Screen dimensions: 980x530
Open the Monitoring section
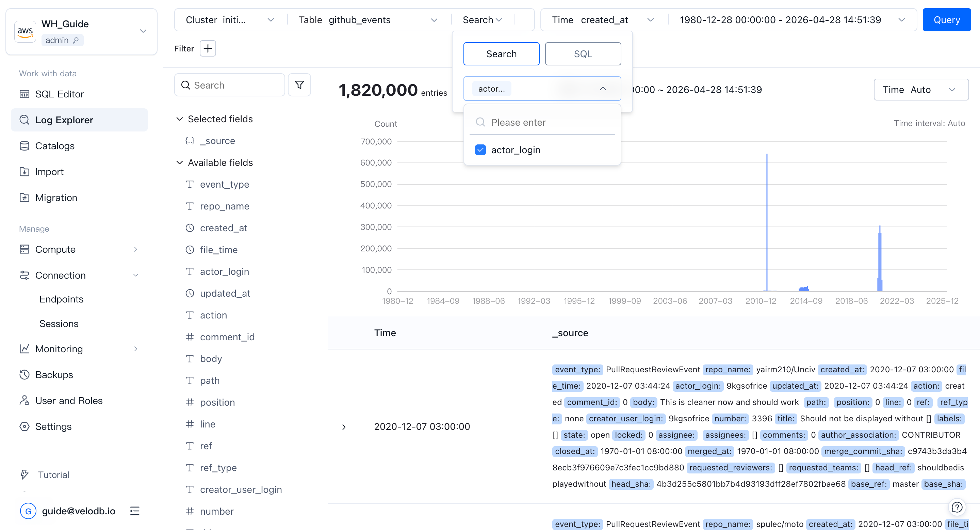point(59,348)
